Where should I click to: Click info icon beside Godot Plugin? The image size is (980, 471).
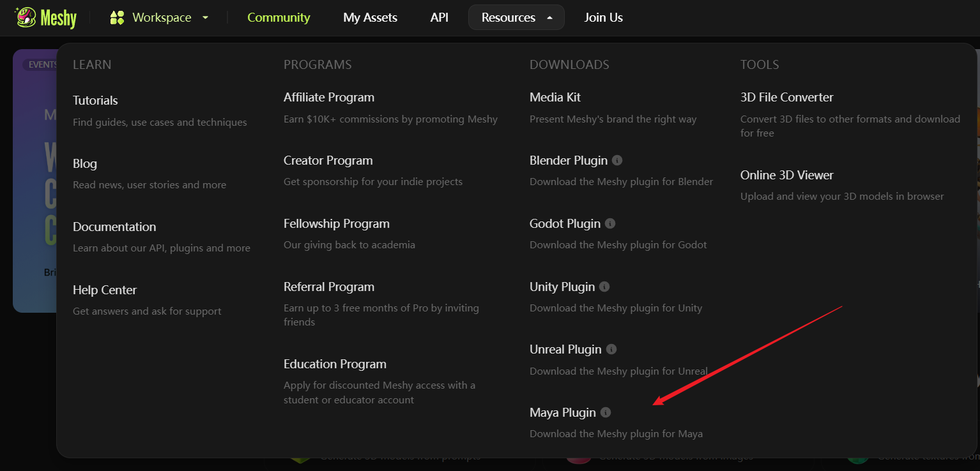610,223
